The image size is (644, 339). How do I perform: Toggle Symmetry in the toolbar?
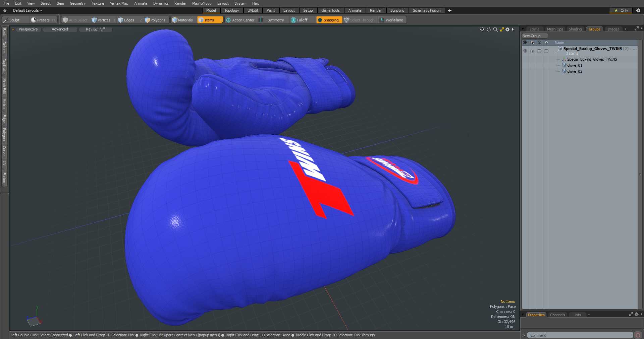[x=272, y=20]
